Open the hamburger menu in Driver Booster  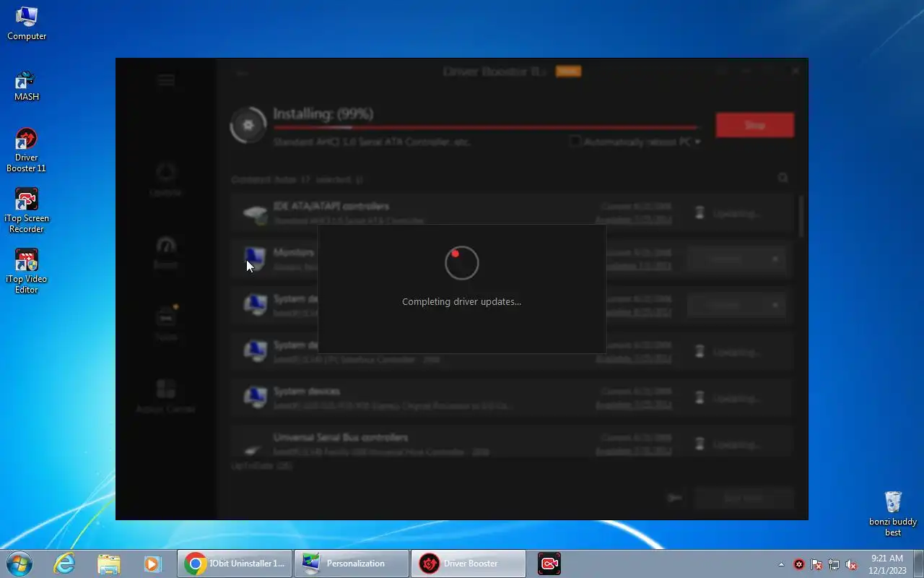[166, 80]
